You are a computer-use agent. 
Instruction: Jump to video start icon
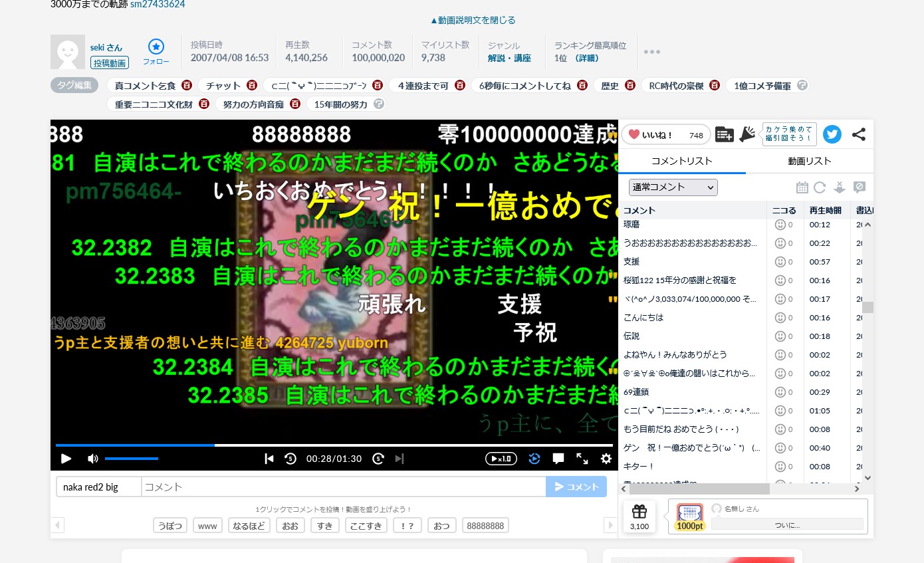pyautogui.click(x=269, y=459)
